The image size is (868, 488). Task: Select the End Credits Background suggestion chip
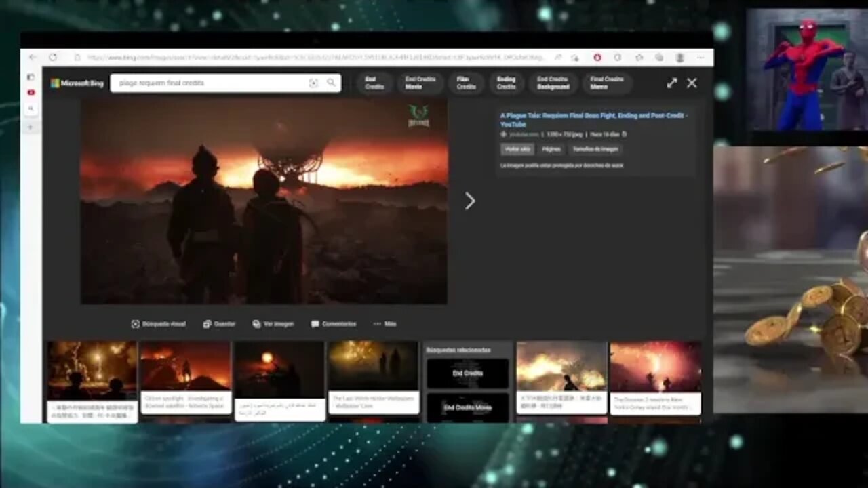(553, 83)
